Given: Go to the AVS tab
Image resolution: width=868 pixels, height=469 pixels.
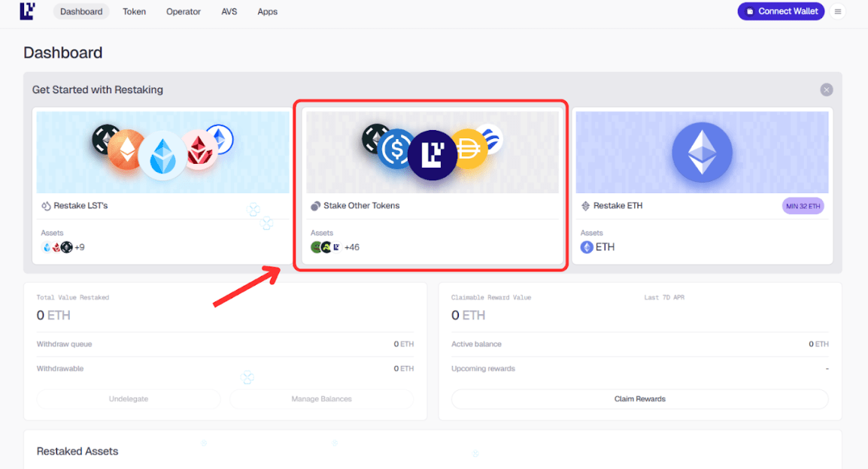Looking at the screenshot, I should (x=229, y=11).
